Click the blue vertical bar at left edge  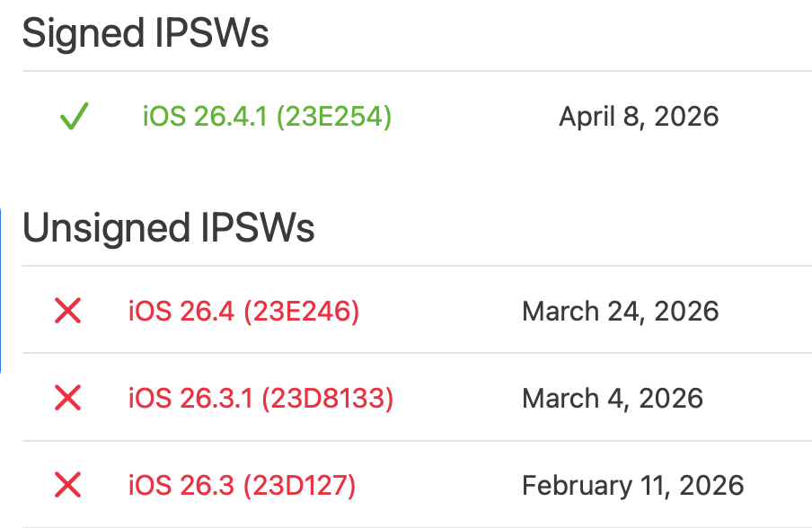pyautogui.click(x=1, y=287)
